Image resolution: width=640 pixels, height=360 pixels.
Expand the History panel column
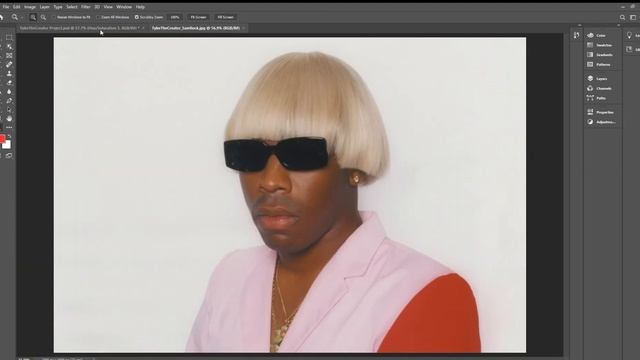(580, 25)
